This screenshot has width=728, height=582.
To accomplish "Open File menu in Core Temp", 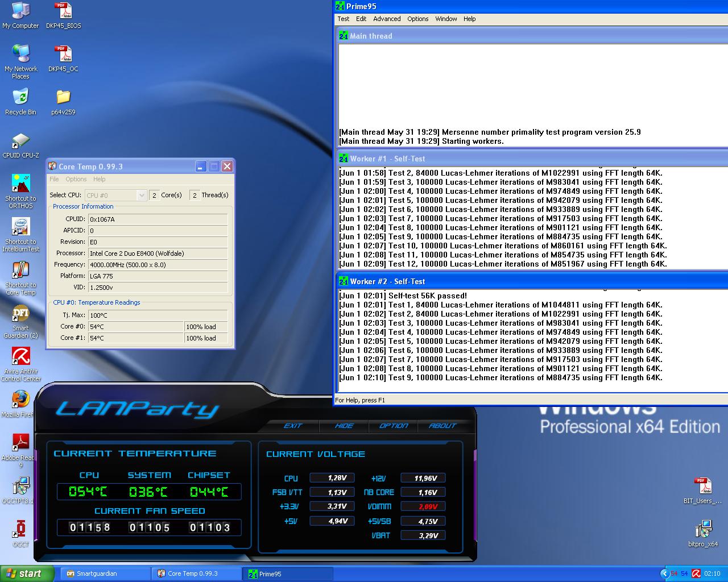I will [54, 179].
